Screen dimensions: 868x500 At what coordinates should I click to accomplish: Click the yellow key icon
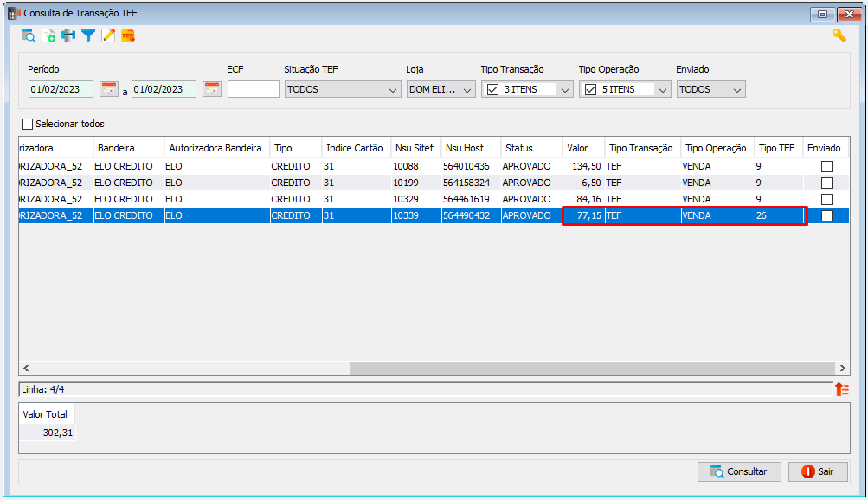click(839, 36)
